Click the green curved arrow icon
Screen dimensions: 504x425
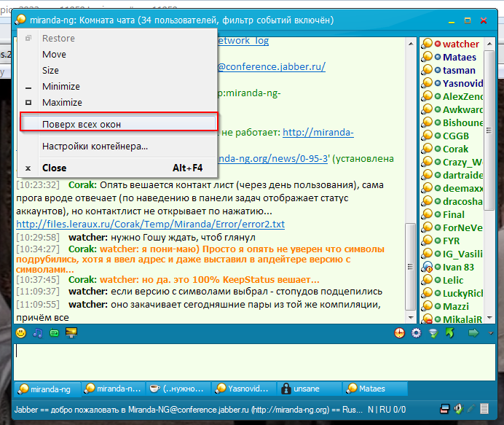[450, 332]
